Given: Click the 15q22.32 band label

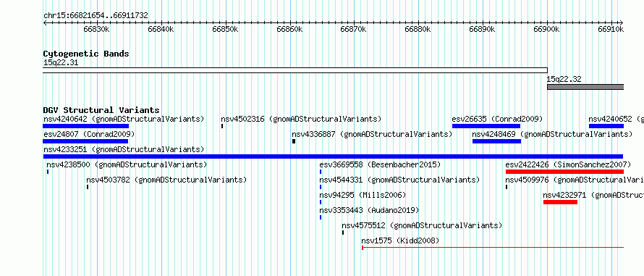Looking at the screenshot, I should [x=564, y=80].
